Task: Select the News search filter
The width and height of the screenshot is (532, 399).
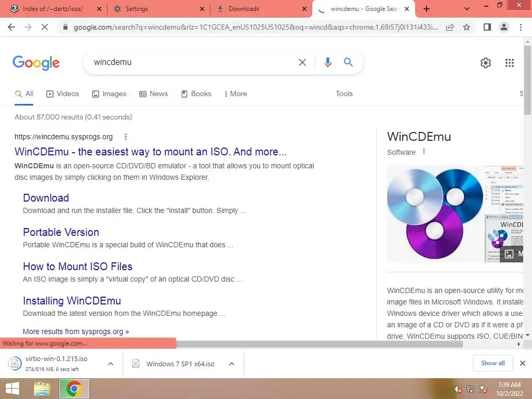Action: pos(154,94)
